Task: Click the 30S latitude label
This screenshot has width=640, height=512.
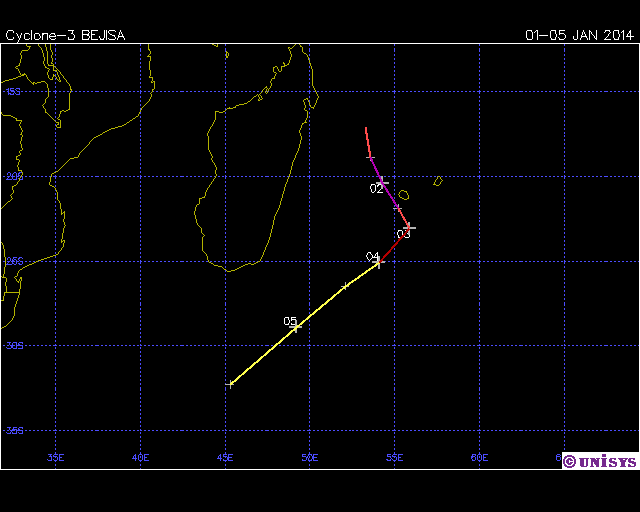Action: [13, 345]
